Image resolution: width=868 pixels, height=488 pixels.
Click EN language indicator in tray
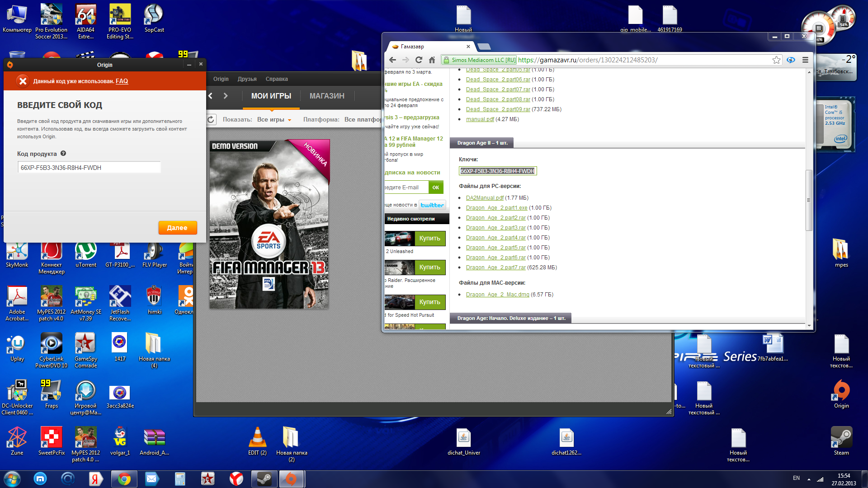[796, 478]
